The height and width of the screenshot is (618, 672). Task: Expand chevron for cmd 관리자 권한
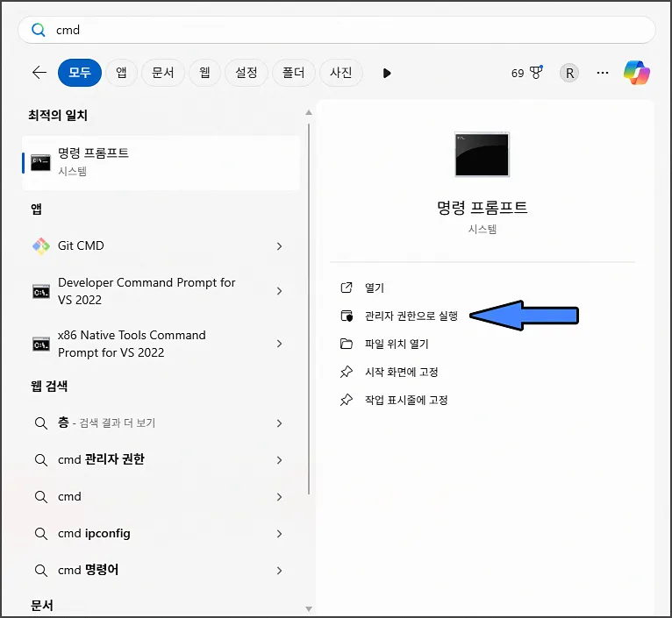[280, 460]
